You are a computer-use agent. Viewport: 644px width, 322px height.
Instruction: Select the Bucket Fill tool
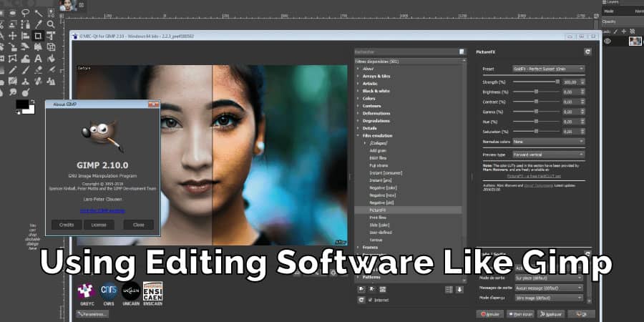[x=51, y=59]
